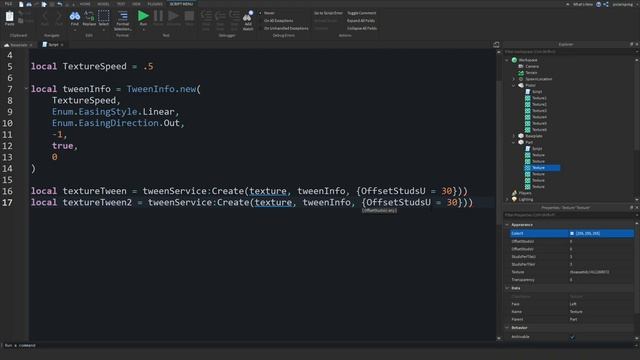This screenshot has height=360, width=640.
Task: Open the FILE menu
Action: pyautogui.click(x=8, y=4)
